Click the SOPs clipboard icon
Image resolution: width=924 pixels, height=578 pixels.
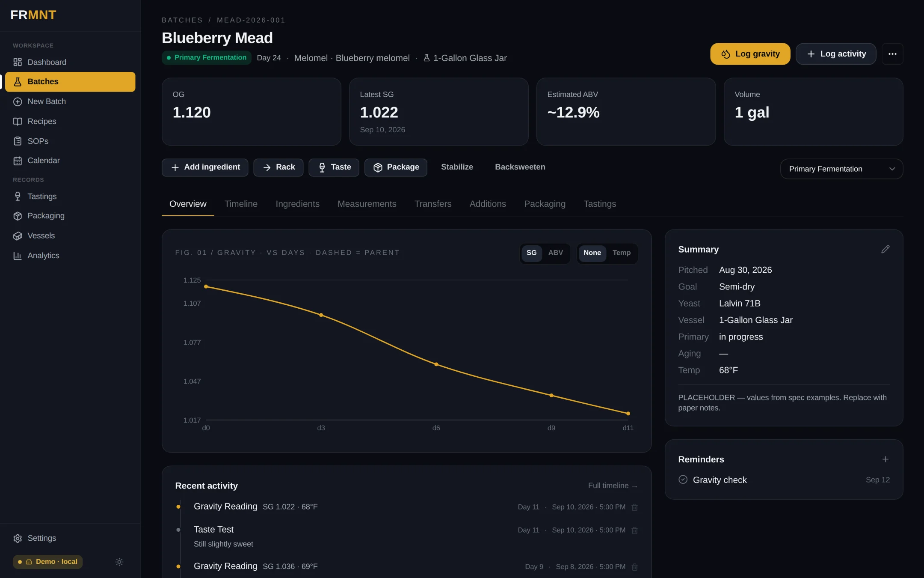click(x=18, y=141)
